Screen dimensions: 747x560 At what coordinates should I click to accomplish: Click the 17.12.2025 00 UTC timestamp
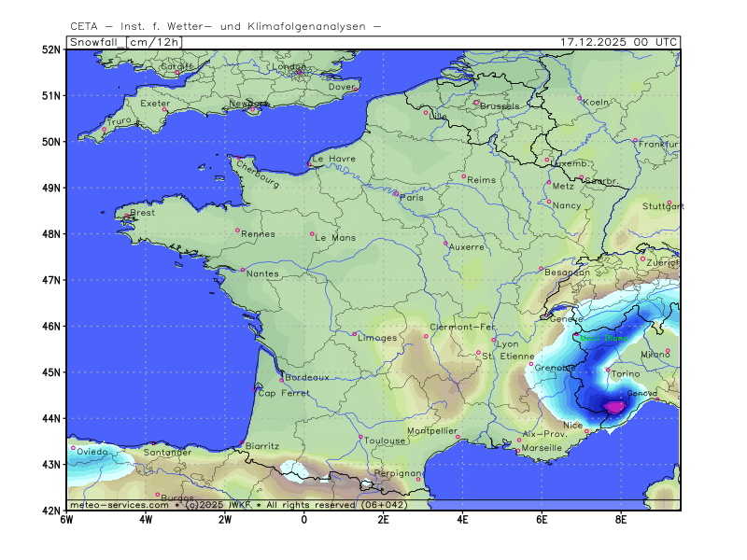point(619,42)
